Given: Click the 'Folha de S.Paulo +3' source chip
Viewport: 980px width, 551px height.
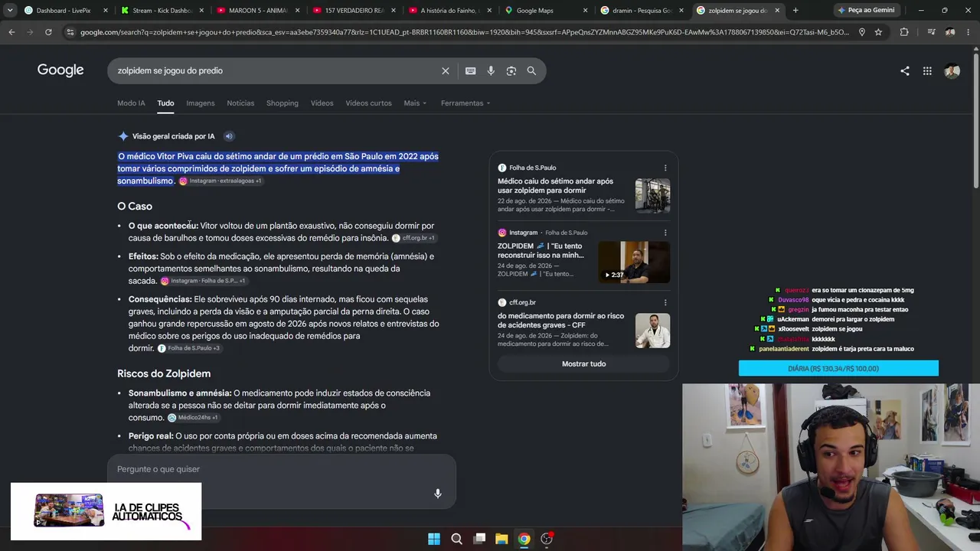Looking at the screenshot, I should (x=189, y=348).
